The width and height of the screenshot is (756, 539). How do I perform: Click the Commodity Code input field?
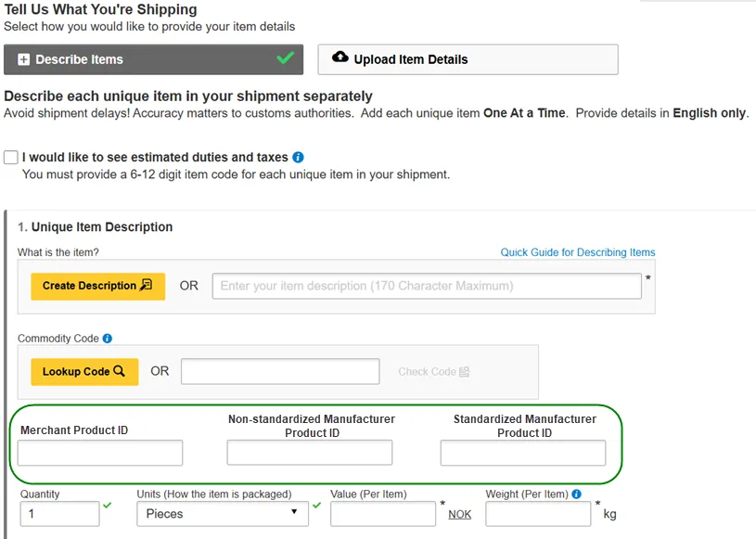(x=280, y=371)
